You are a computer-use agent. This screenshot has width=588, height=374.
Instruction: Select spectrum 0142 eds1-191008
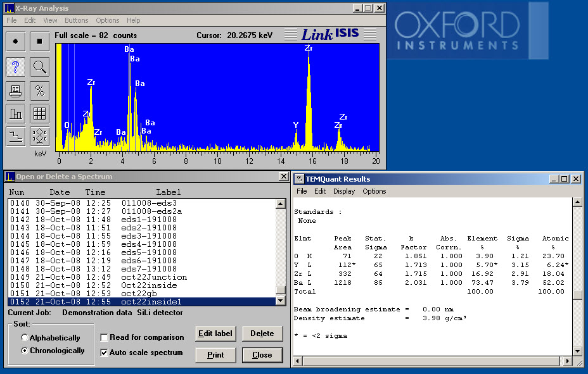(142, 220)
